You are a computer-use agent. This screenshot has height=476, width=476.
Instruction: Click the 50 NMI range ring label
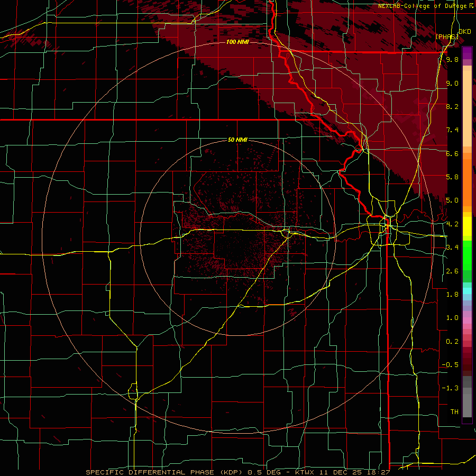(237, 140)
